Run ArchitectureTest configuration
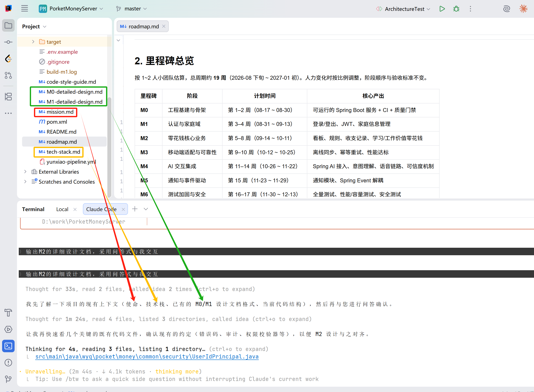 click(x=442, y=9)
